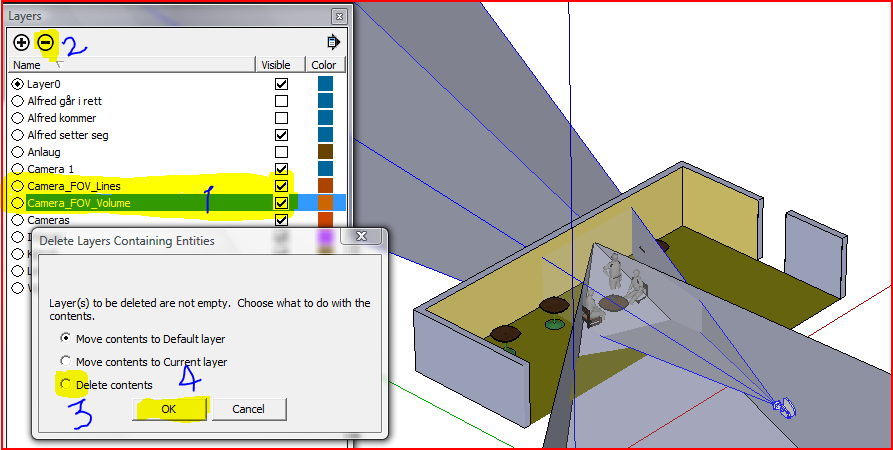Close the Layers panel

(x=339, y=16)
